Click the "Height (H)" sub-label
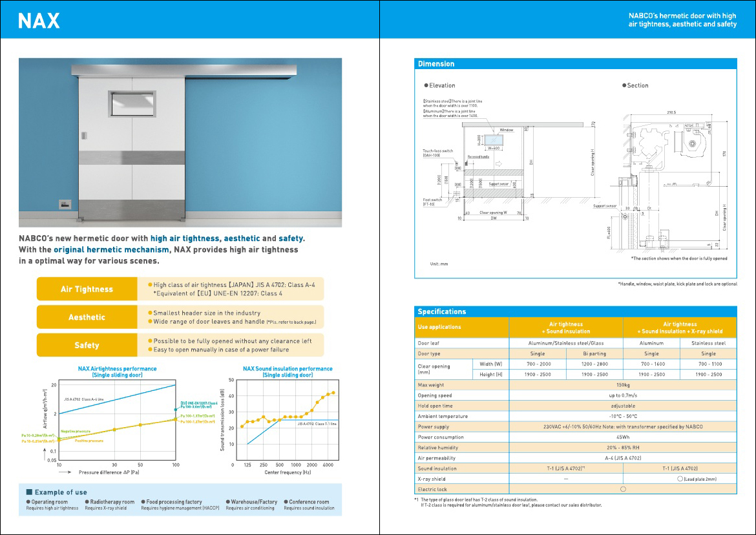Viewport: 756px width, 535px height. pos(491,375)
